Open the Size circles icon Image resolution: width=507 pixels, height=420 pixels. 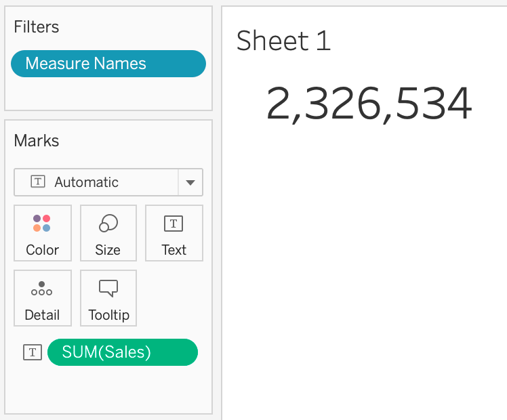coord(108,223)
